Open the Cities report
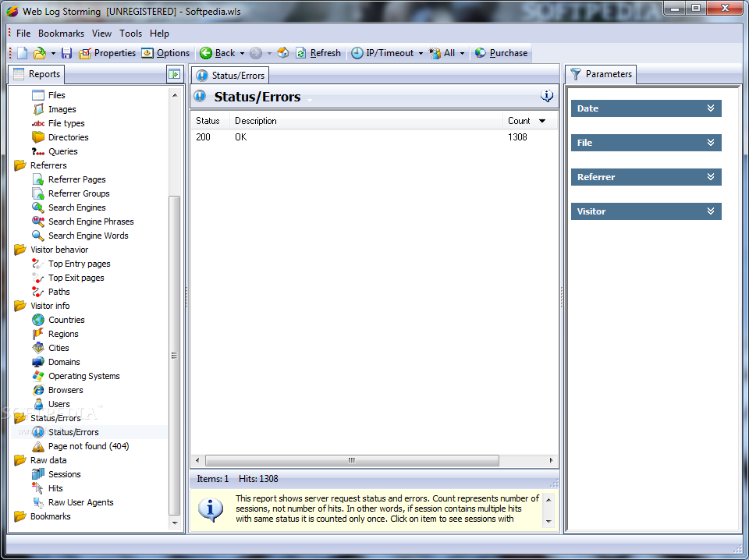749x560 pixels. click(59, 348)
